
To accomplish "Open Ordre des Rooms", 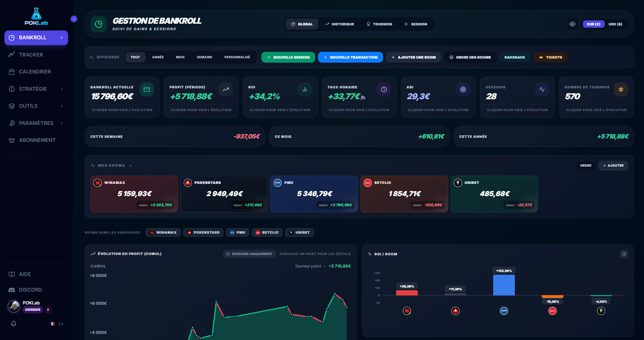I will tap(470, 57).
